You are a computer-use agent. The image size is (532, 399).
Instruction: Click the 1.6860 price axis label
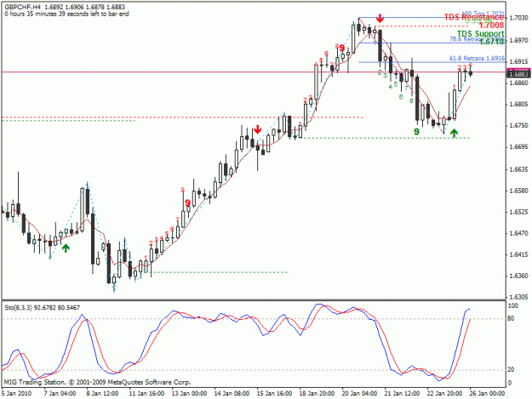tap(518, 83)
